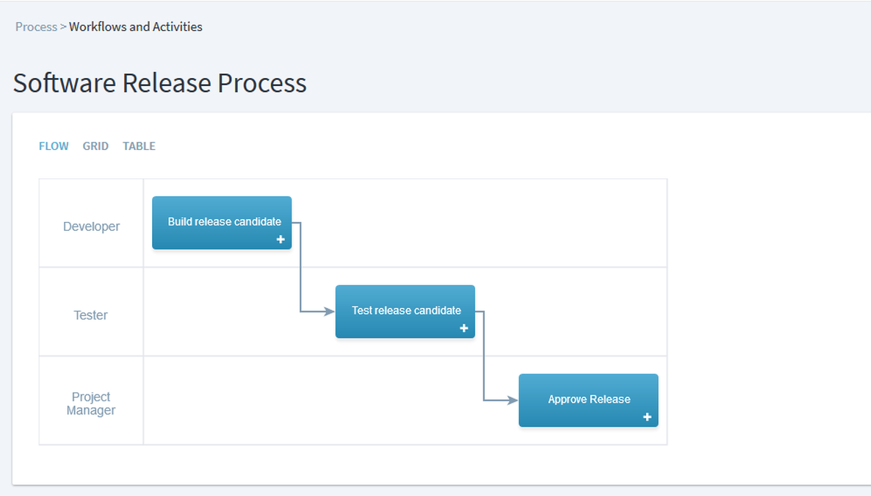The width and height of the screenshot is (871, 496).
Task: Click the breadcrumb separator after Process
Action: tap(63, 27)
